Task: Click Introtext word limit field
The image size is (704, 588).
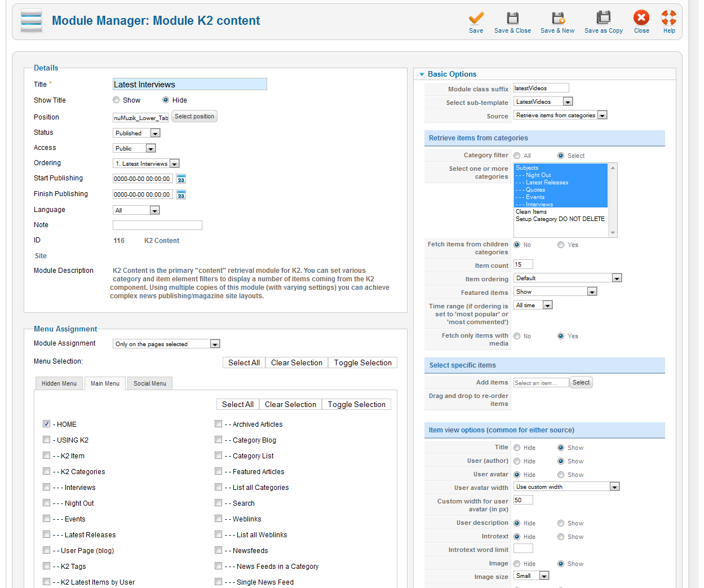Action: pyautogui.click(x=523, y=549)
